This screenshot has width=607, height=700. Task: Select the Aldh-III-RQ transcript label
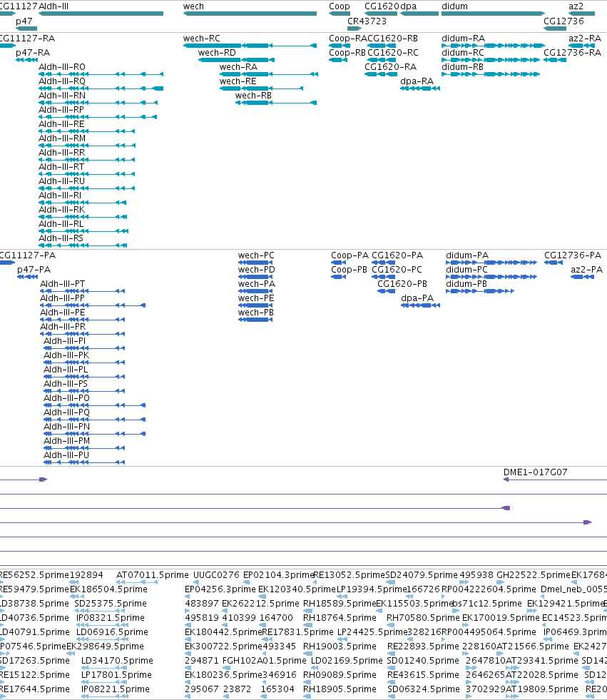click(x=62, y=81)
